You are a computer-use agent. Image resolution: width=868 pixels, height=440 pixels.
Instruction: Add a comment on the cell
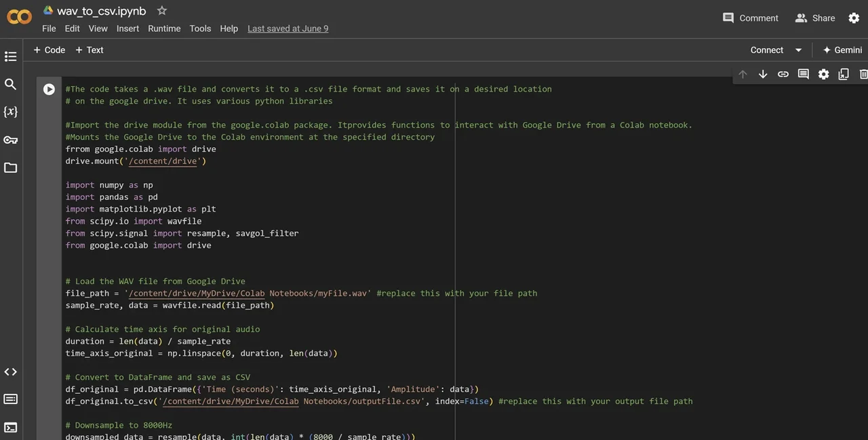click(x=804, y=74)
